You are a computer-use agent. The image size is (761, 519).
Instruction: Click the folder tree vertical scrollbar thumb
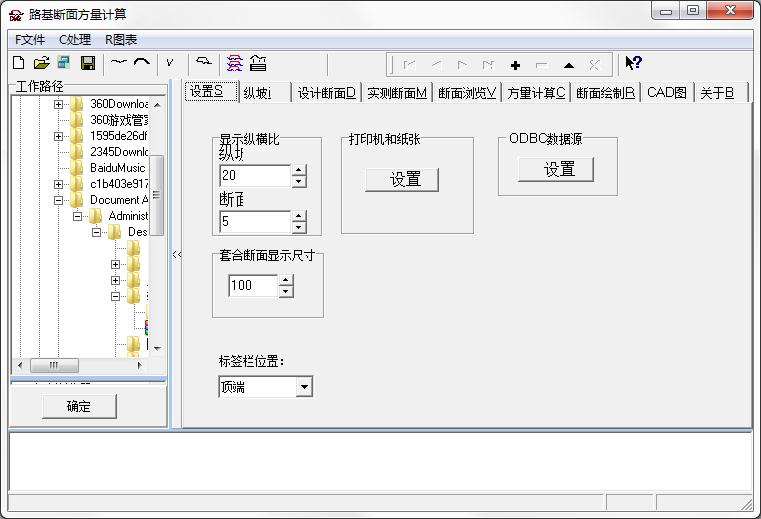(156, 195)
